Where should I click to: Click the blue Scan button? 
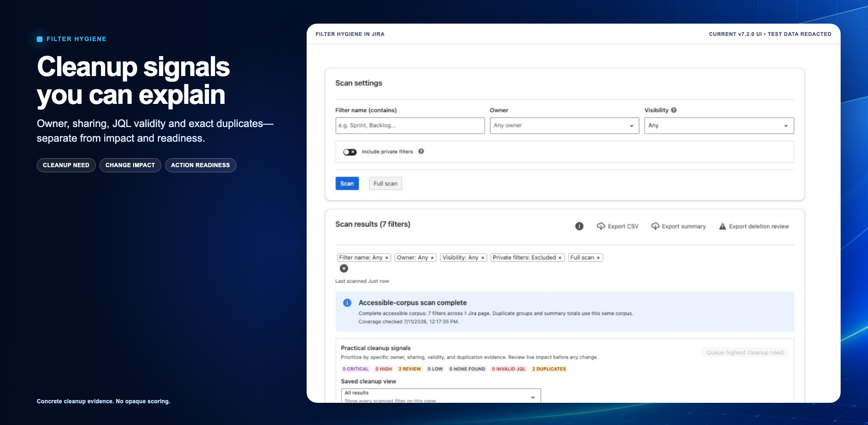[x=347, y=184]
